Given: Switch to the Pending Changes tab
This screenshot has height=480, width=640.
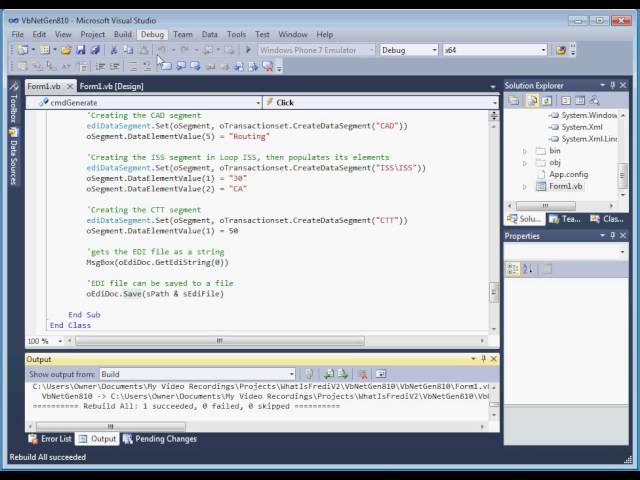Looking at the screenshot, I should tap(160, 439).
